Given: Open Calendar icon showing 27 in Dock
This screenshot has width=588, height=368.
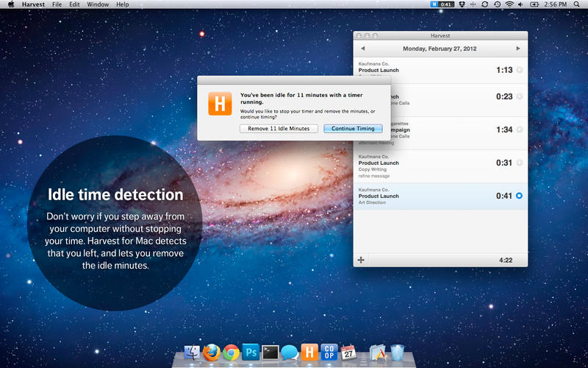Looking at the screenshot, I should (x=348, y=353).
